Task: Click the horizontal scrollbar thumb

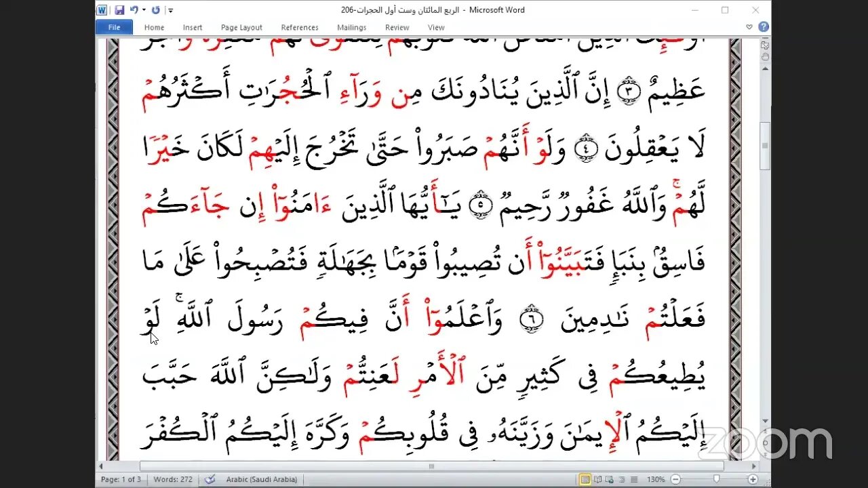Action: [x=431, y=466]
